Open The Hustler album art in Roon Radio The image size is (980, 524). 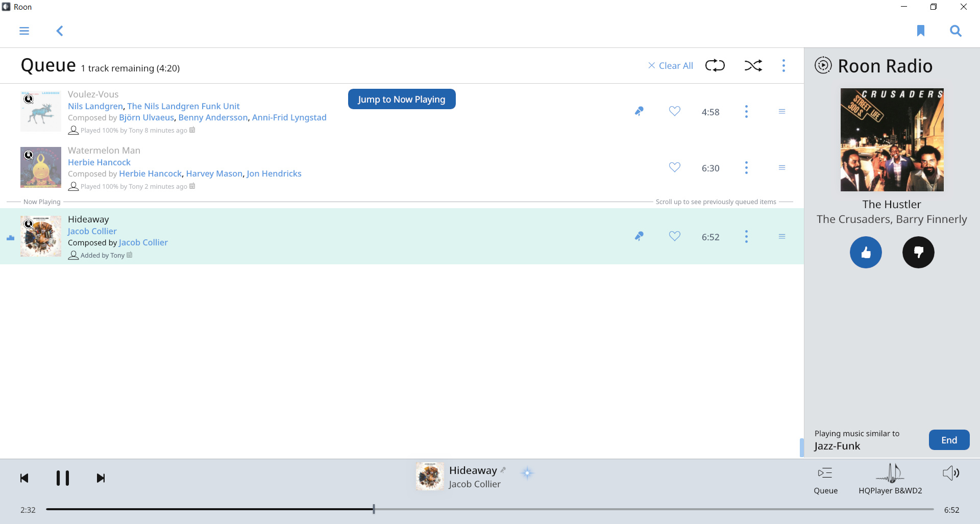pyautogui.click(x=892, y=140)
